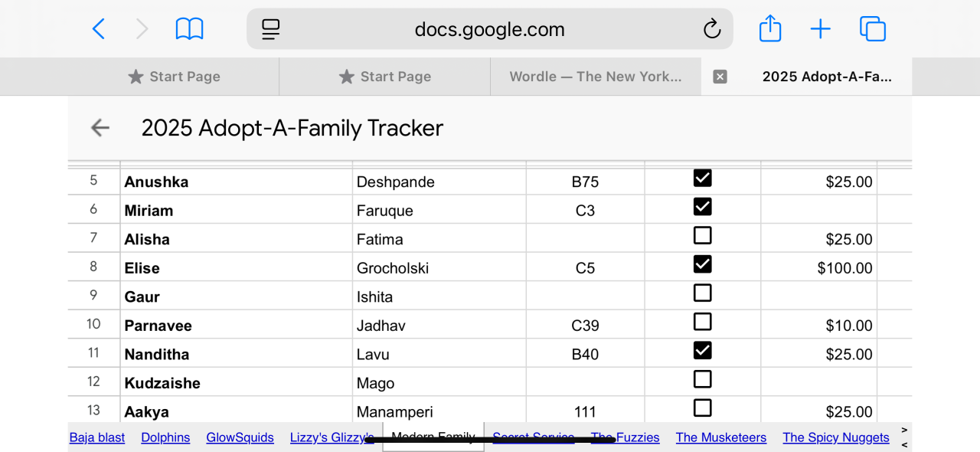Switch to the Wordle browser tab
This screenshot has height=452, width=980.
click(595, 77)
